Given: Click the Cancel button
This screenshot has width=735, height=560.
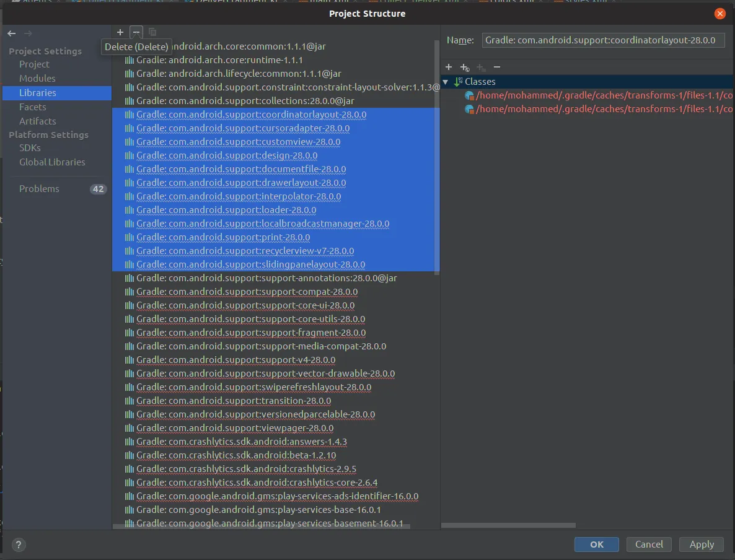Looking at the screenshot, I should click(649, 544).
